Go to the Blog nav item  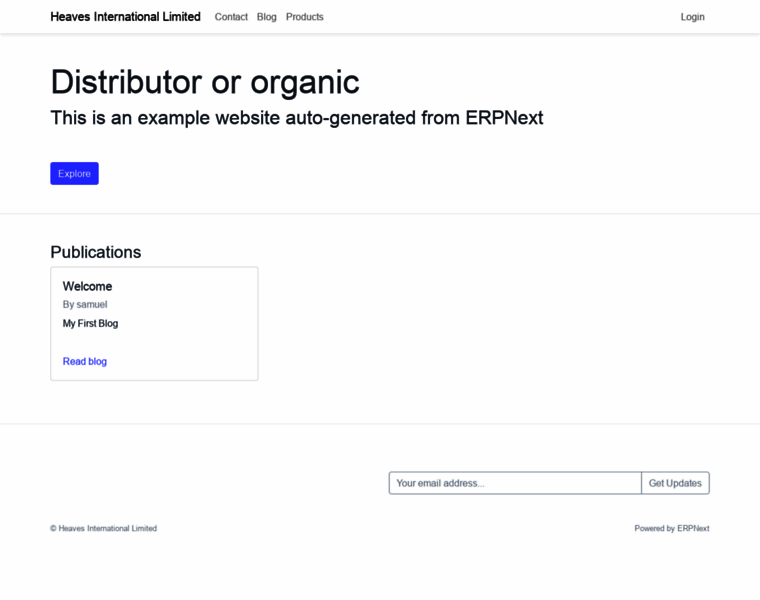tap(266, 17)
